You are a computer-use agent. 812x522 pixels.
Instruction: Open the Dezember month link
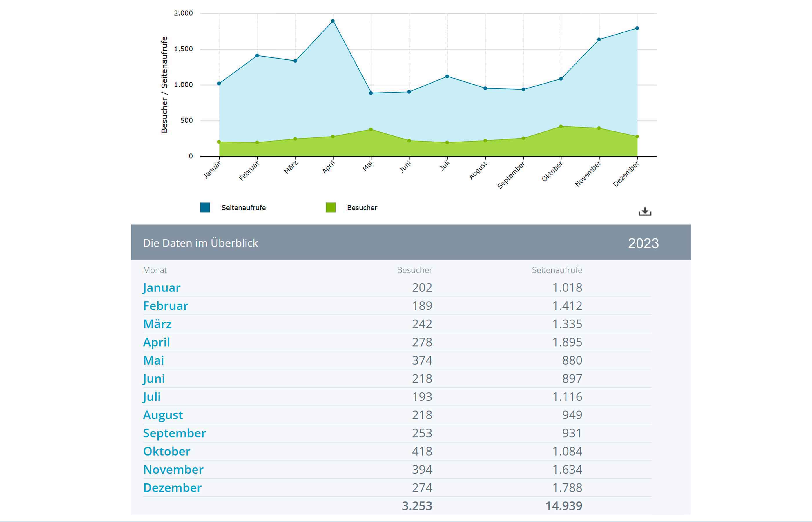point(172,488)
